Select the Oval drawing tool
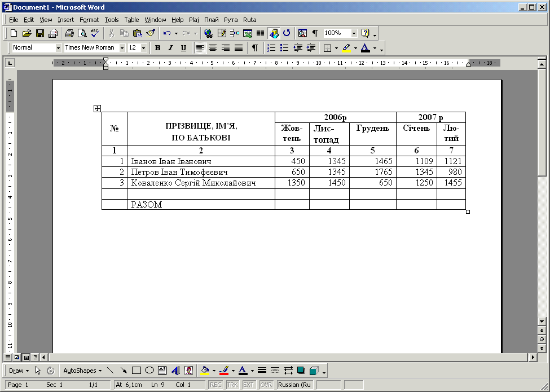Image resolution: width=550 pixels, height=392 pixels. pyautogui.click(x=149, y=371)
